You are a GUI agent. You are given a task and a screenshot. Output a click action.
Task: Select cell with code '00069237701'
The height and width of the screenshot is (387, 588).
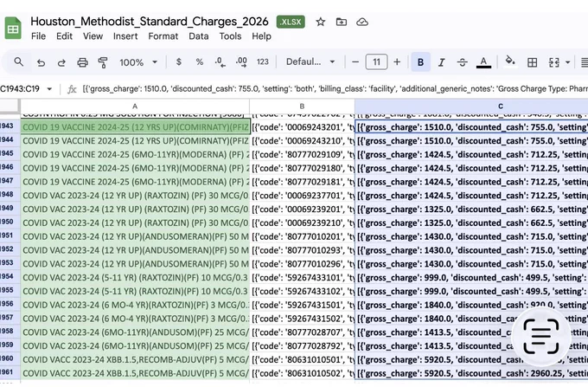[x=302, y=196]
